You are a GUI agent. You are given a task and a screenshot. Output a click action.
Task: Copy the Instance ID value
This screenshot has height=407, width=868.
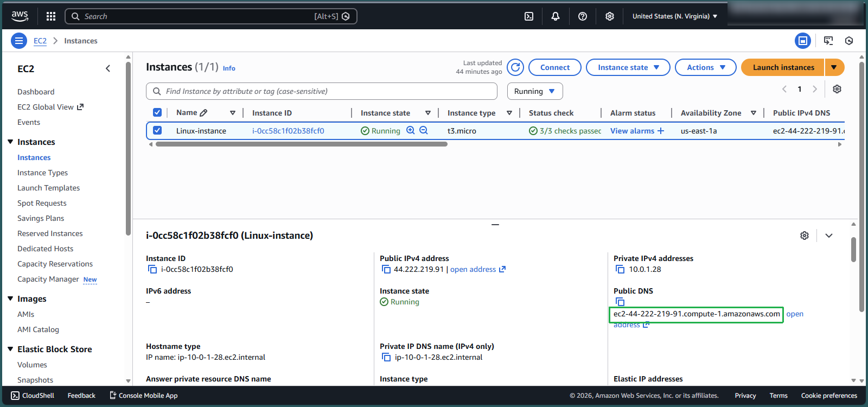(x=152, y=269)
